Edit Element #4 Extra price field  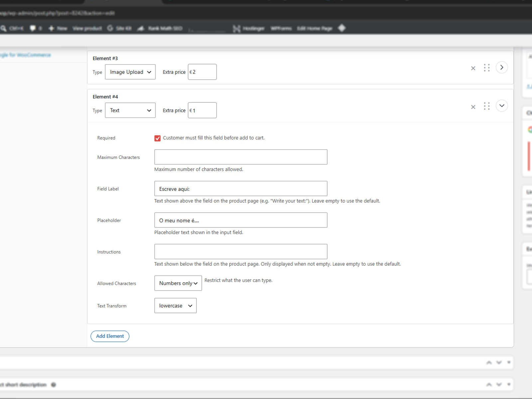point(202,110)
